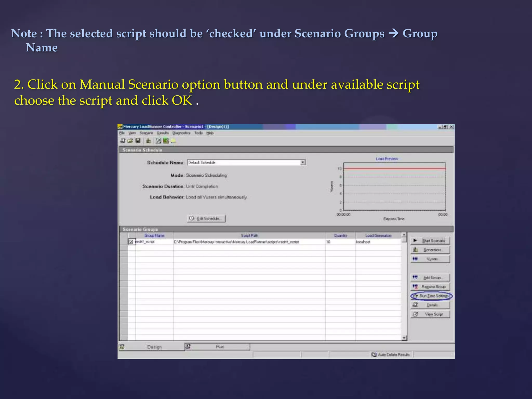Click the New Scenario toolbar icon
Image resolution: width=532 pixels, height=399 pixels.
[123, 141]
